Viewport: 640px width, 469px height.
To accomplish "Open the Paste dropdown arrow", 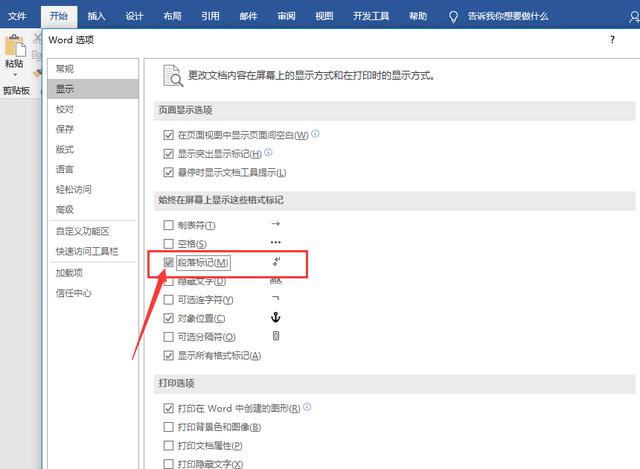I will [15, 75].
